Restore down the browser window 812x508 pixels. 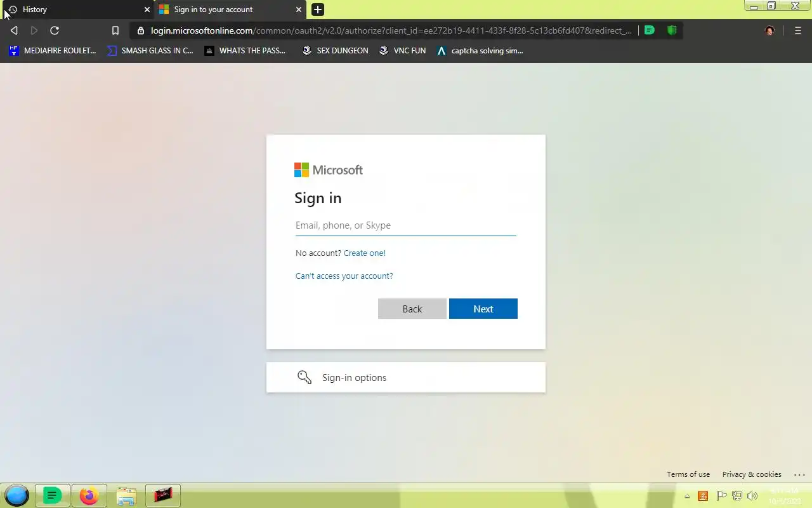(x=771, y=6)
